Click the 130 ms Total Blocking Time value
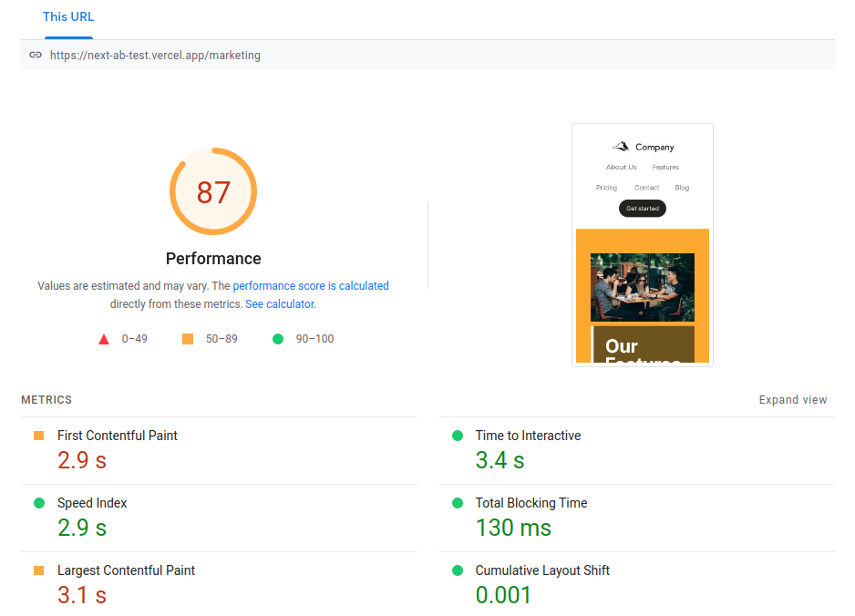The image size is (855, 616). [x=513, y=528]
